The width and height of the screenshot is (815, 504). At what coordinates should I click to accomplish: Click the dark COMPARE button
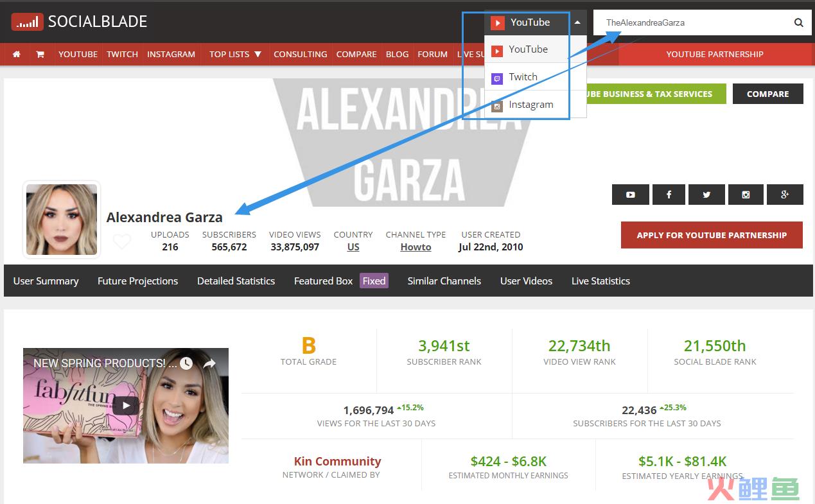767,94
